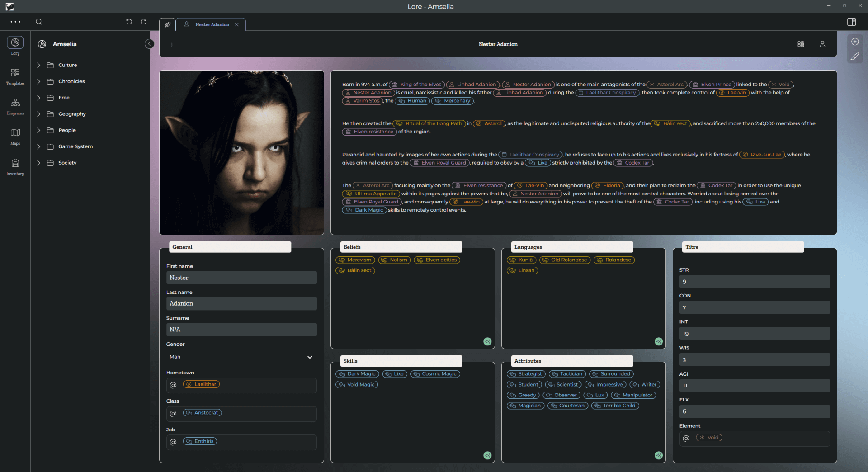Click the search magnifier icon

coord(39,22)
